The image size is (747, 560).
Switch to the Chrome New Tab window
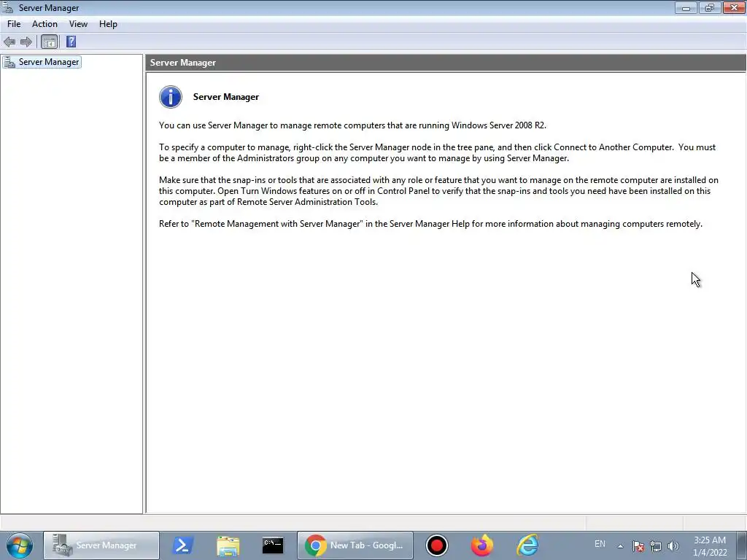pyautogui.click(x=355, y=545)
